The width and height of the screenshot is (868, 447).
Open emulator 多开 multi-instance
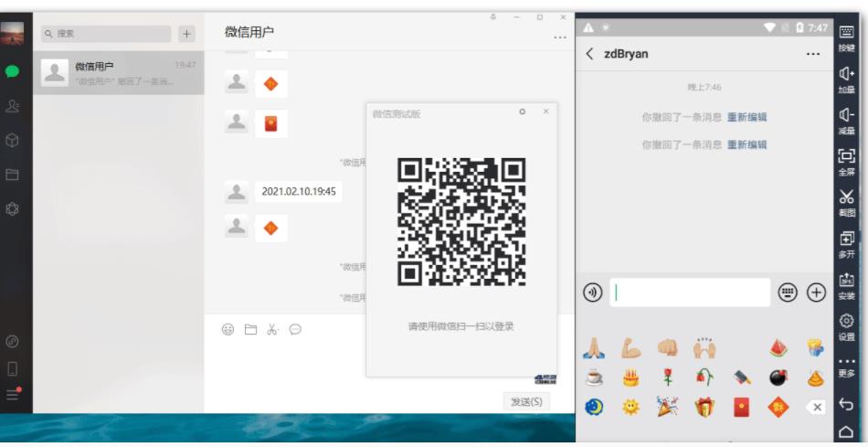[x=846, y=244]
